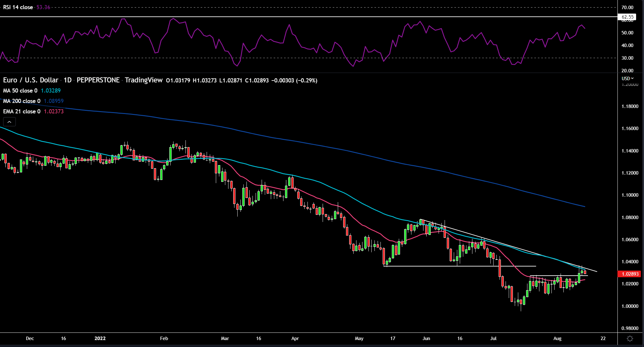The width and height of the screenshot is (644, 347).
Task: Click the red 1.02893 current price label
Action: (x=630, y=274)
